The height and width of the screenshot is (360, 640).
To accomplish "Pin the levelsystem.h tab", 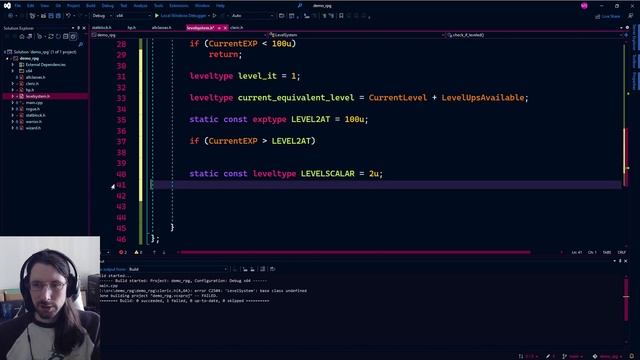I will pyautogui.click(x=219, y=28).
